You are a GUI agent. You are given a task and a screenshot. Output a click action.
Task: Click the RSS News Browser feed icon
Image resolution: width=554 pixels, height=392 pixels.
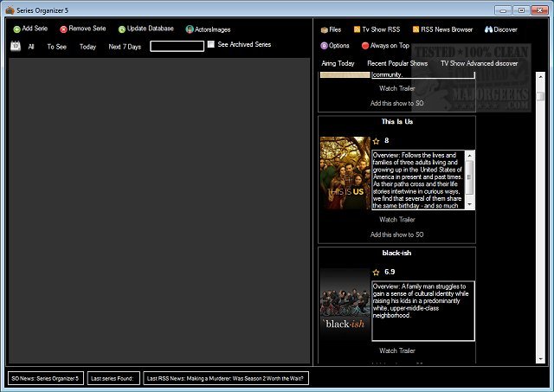(415, 29)
